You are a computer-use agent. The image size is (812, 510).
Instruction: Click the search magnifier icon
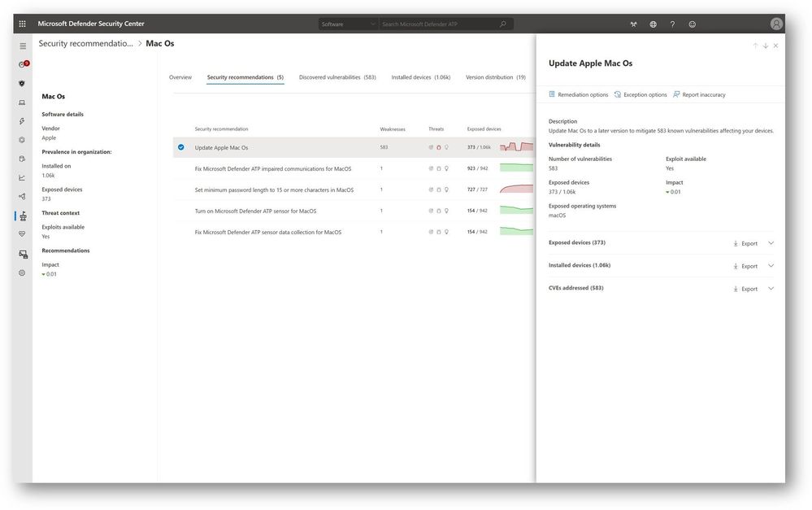point(502,24)
